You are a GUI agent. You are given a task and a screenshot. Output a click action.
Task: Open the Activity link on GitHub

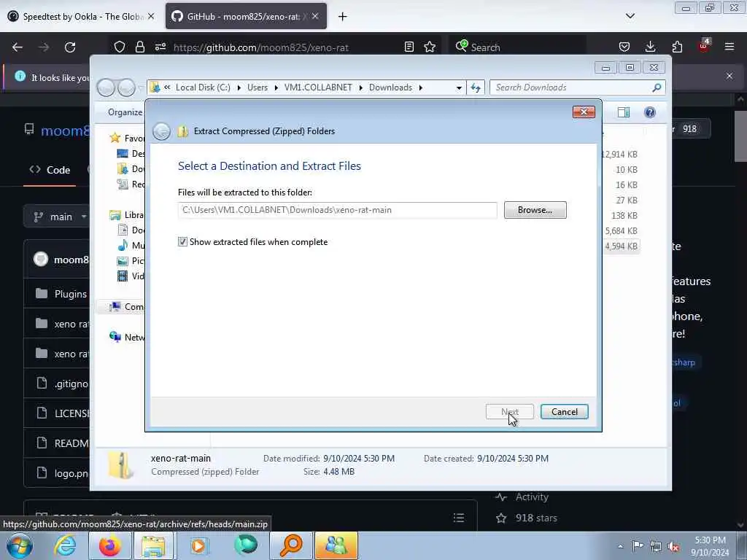coord(532,497)
